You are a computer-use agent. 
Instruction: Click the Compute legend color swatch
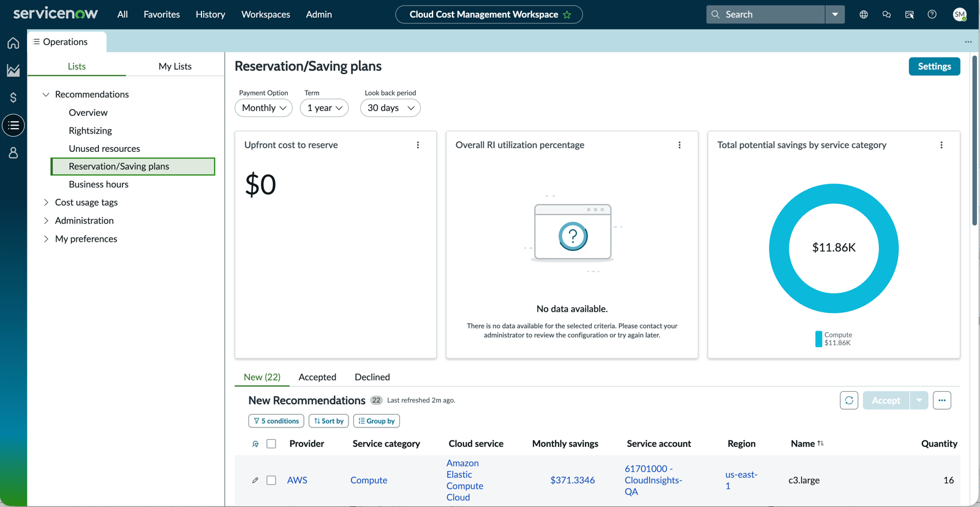click(818, 339)
